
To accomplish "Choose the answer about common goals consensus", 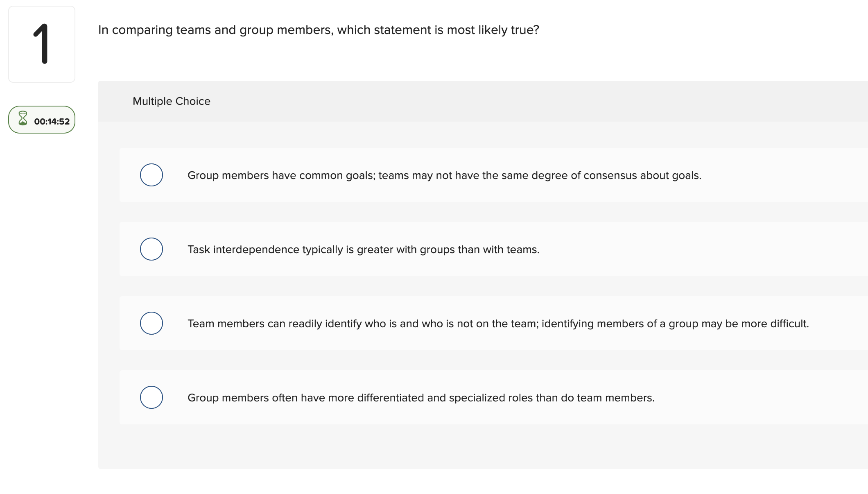I will 444,175.
